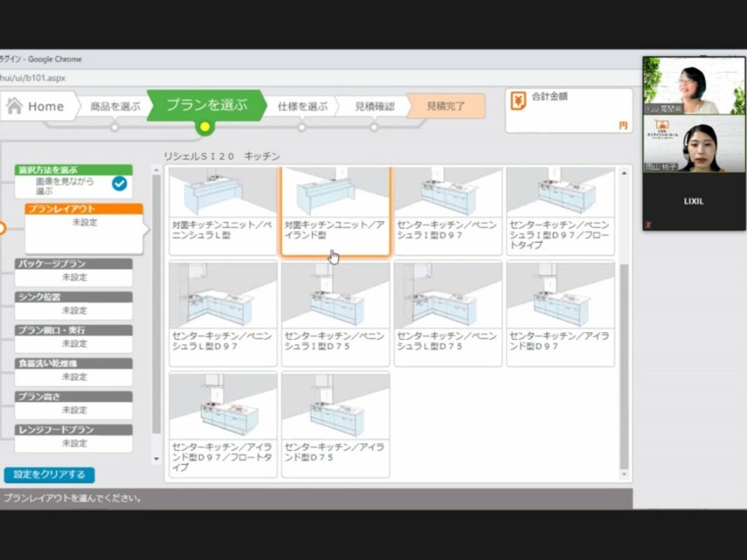Screen dimensions: 747x560
Task: Select 対面キッチンユニット/アイランド型 kitchen thumbnail
Action: coord(336,211)
